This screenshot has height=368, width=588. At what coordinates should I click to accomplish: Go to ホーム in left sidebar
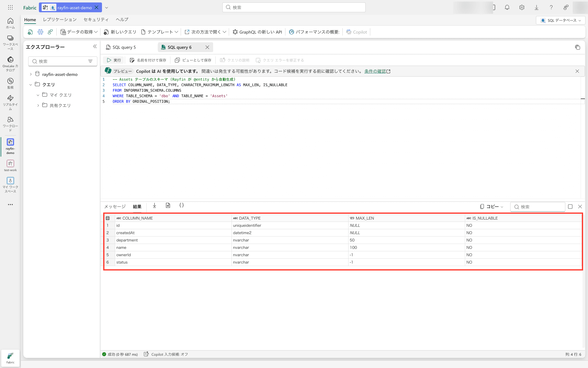pyautogui.click(x=10, y=23)
